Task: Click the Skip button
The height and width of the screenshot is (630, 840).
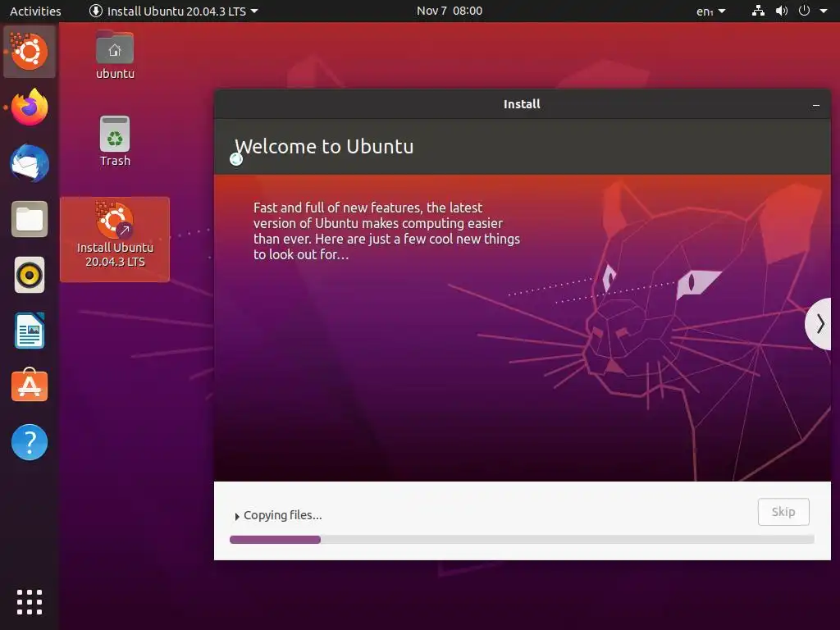Action: click(783, 512)
